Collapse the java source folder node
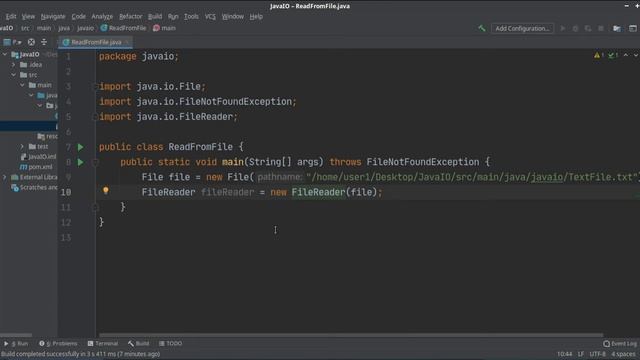 31,95
